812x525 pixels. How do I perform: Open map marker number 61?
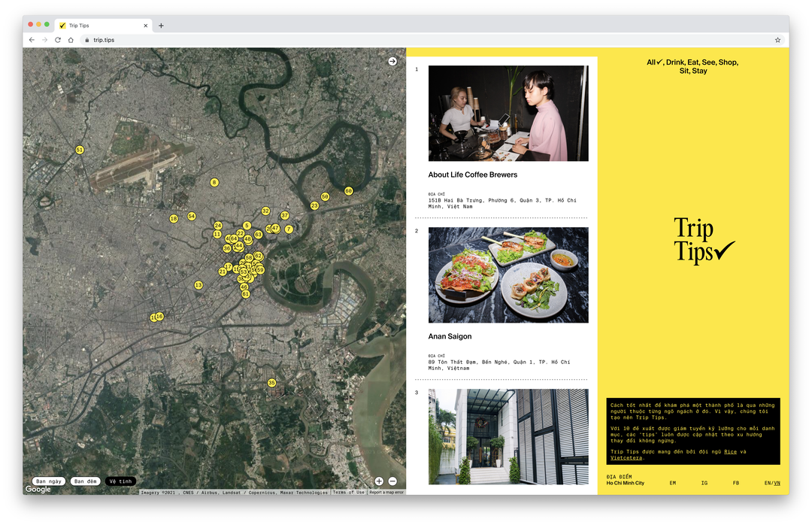(245, 294)
